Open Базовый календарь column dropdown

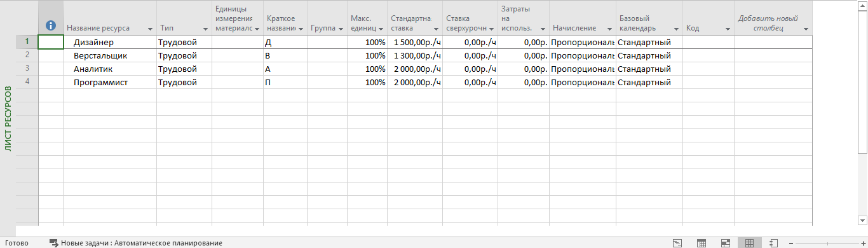(x=676, y=29)
